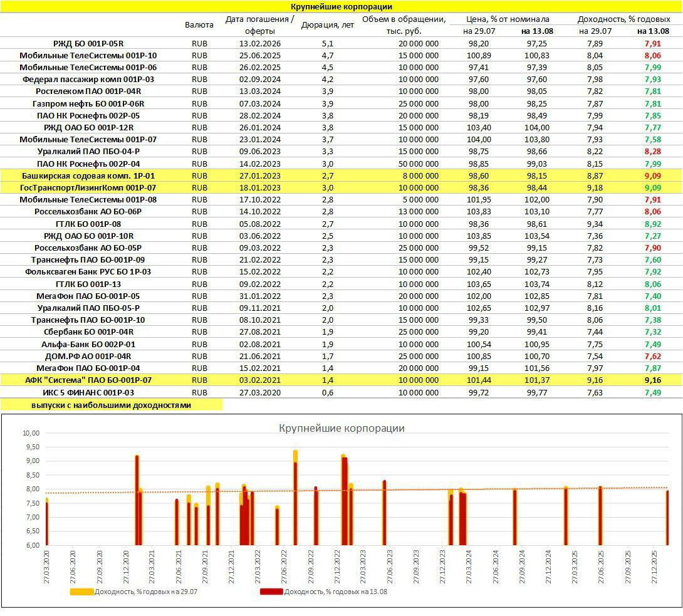
Task: Click the yellow "выпуски с наибольшими доходностями" note
Action: [x=111, y=405]
